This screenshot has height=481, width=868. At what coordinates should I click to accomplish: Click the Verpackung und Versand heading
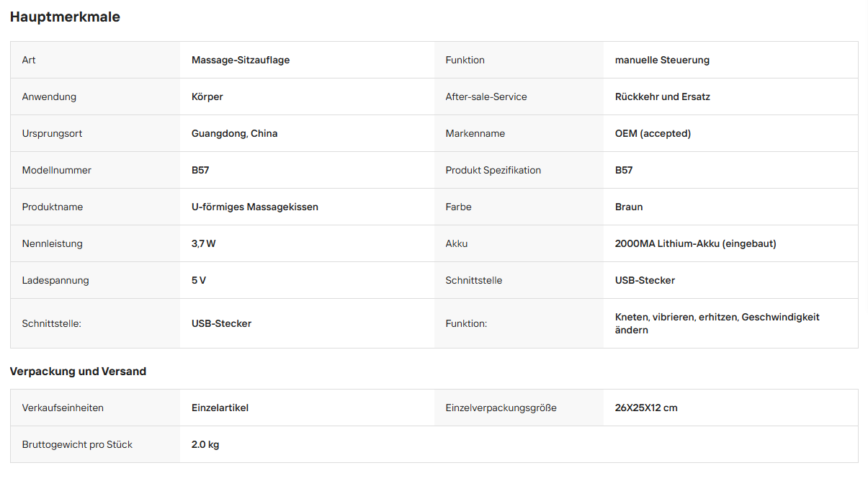tap(78, 372)
